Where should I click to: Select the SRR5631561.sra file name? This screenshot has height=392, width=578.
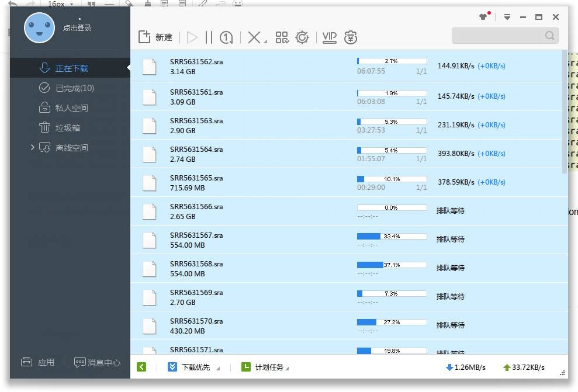pos(196,92)
